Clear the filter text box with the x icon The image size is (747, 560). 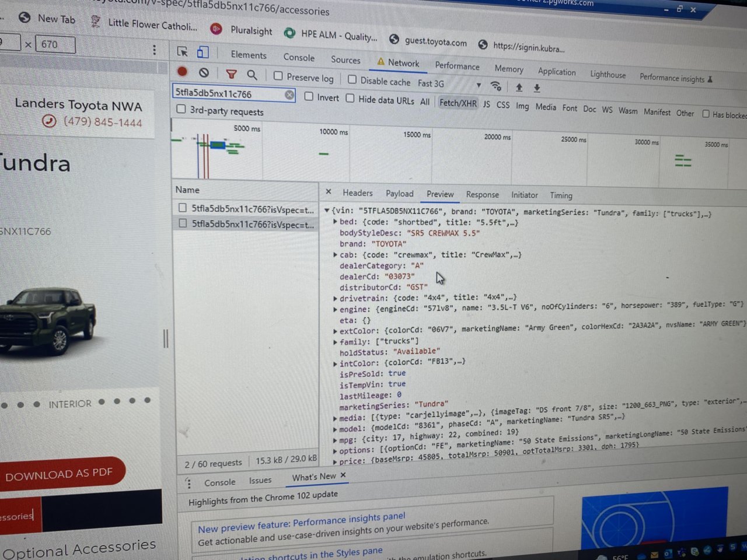(289, 95)
